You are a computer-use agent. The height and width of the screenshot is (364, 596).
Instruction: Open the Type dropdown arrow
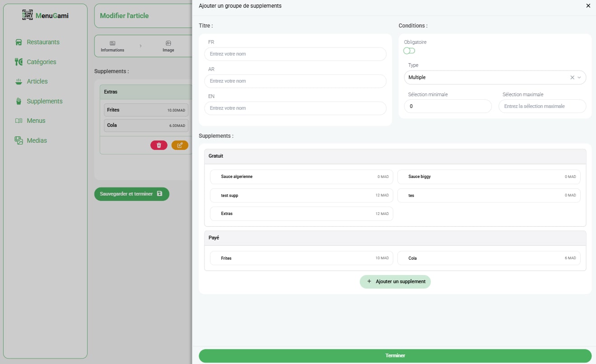coord(579,78)
